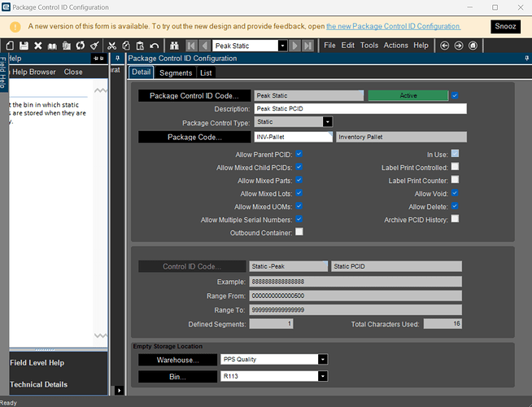This screenshot has height=407, width=532.
Task: Click the Undo arrow icon
Action: pyautogui.click(x=155, y=46)
